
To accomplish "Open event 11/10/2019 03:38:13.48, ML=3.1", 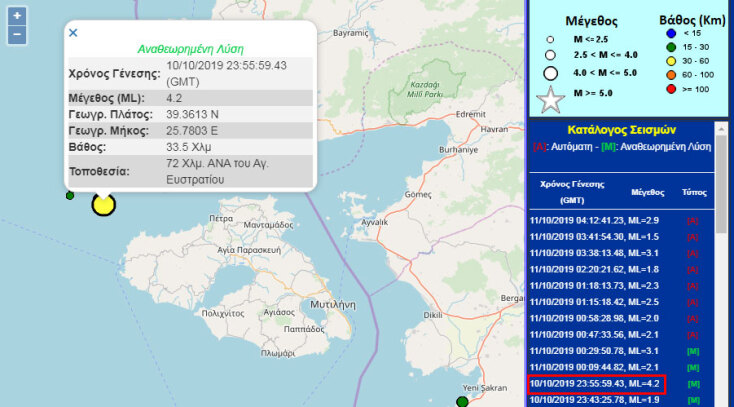I will pos(594,253).
